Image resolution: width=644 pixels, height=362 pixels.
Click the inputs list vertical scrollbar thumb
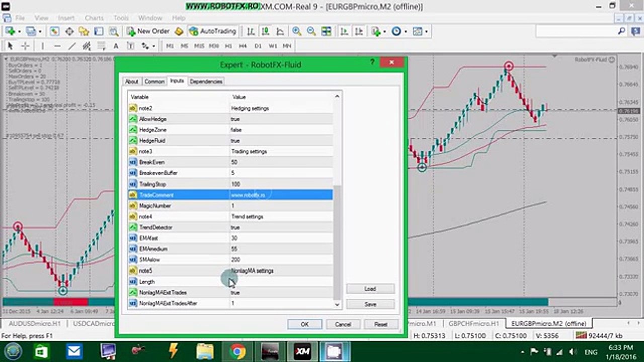(337, 242)
